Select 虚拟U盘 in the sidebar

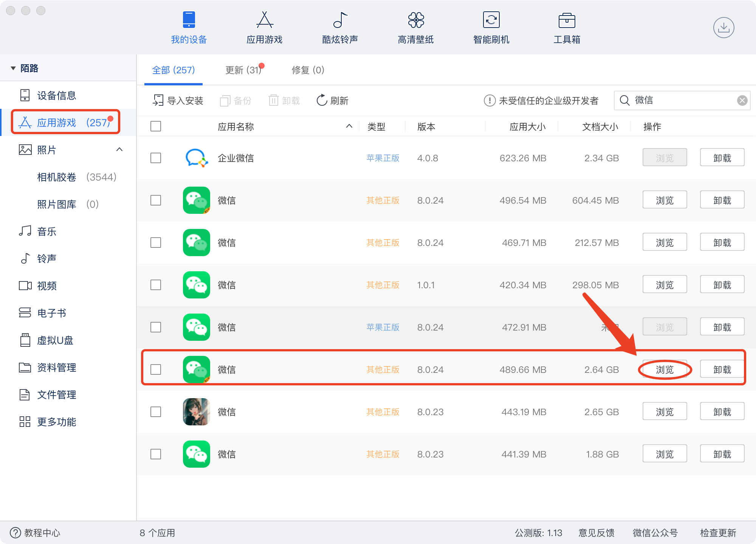(68, 340)
